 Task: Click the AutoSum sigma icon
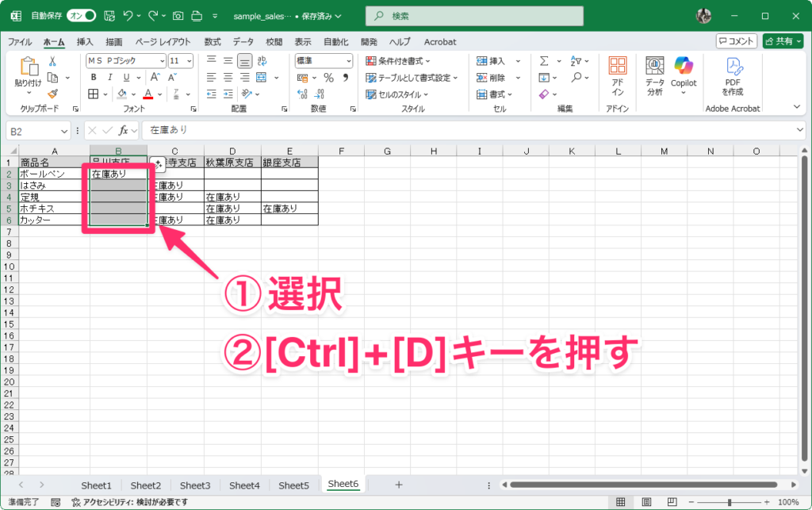point(544,61)
